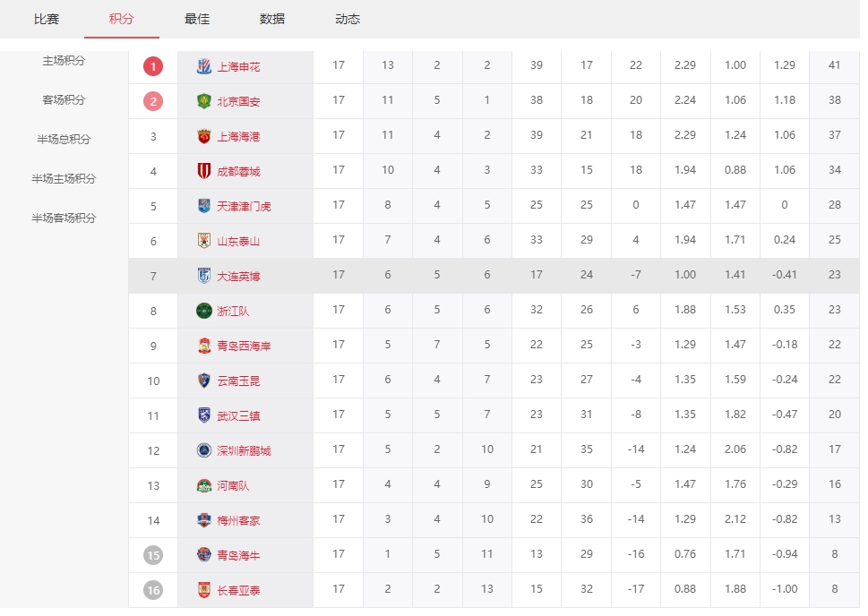The width and height of the screenshot is (868, 616).
Task: Click the 深圳新鹏城 team logo icon
Action: pos(204,450)
